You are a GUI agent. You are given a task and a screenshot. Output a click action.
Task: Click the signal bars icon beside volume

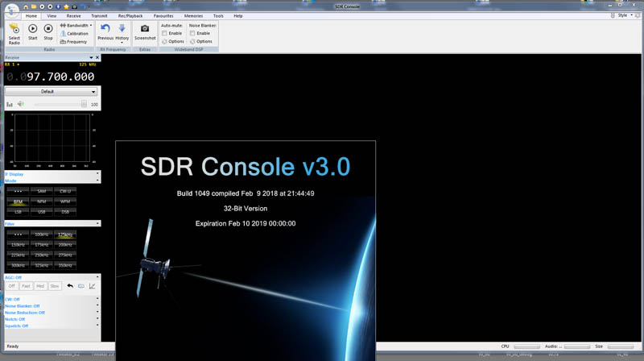[10, 105]
